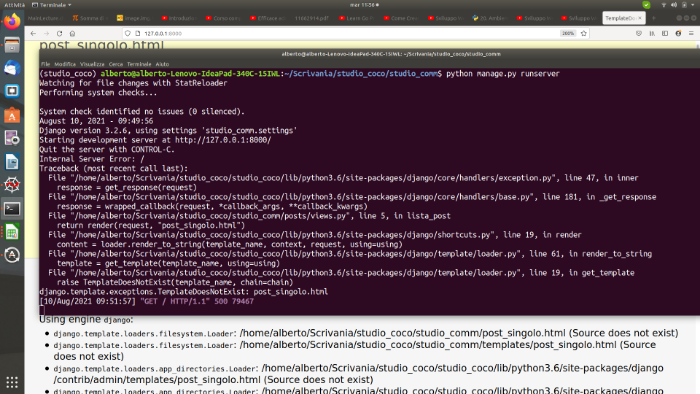Open the Firefox home page
The height and width of the screenshot is (394, 700).
72,33
